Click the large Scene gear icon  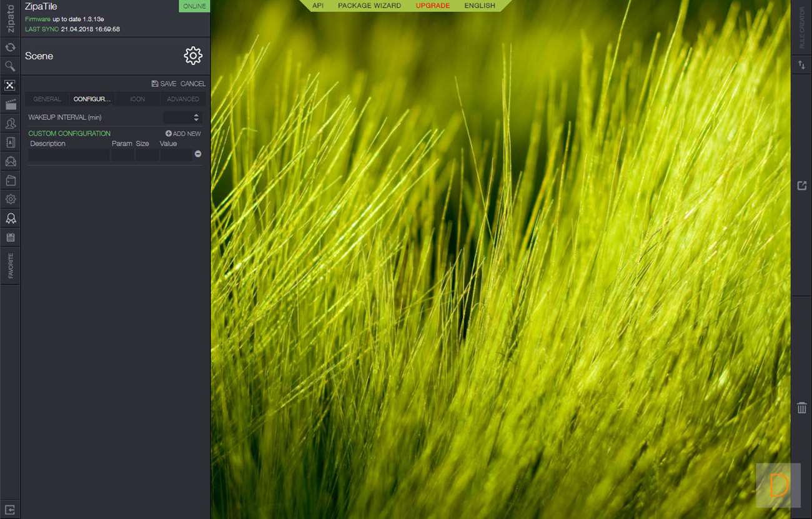193,56
